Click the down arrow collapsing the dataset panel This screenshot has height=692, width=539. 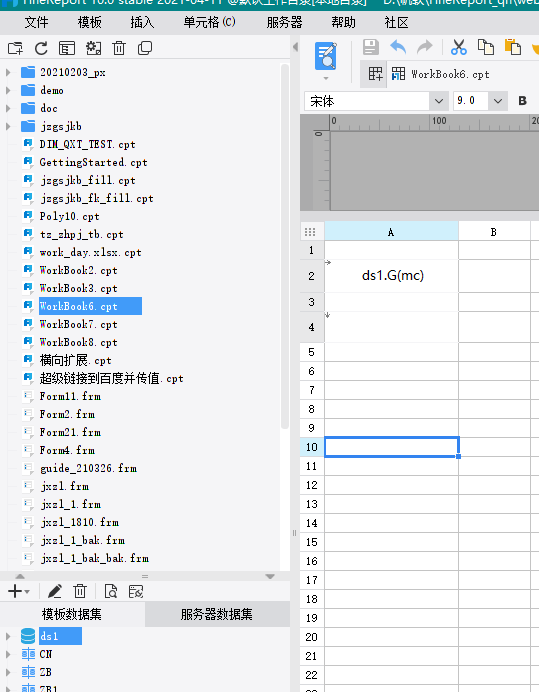click(x=270, y=576)
